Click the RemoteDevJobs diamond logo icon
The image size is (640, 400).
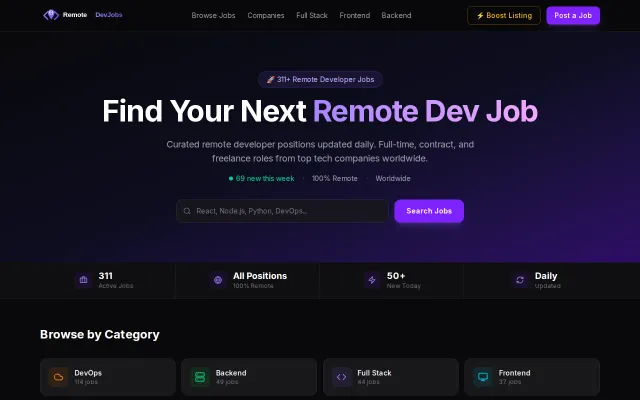tap(51, 15)
